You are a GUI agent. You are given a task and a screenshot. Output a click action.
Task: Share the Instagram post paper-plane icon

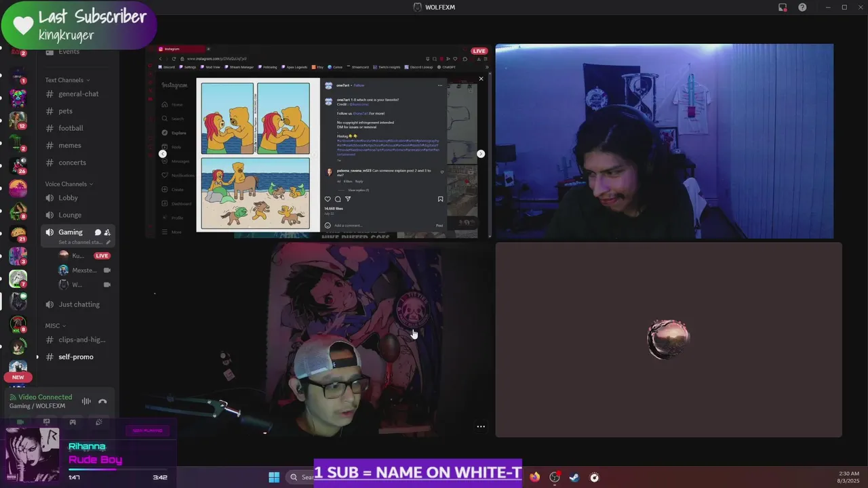click(x=348, y=199)
